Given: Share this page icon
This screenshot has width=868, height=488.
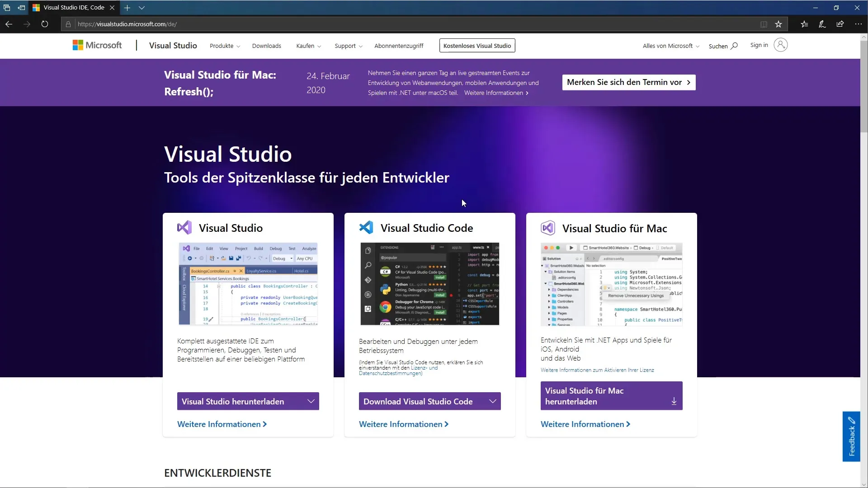Looking at the screenshot, I should coord(840,24).
